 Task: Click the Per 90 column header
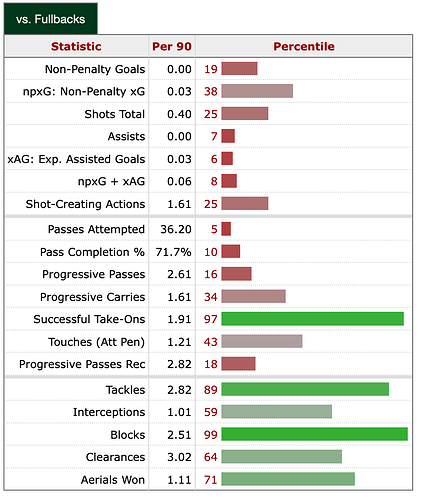[x=172, y=46]
